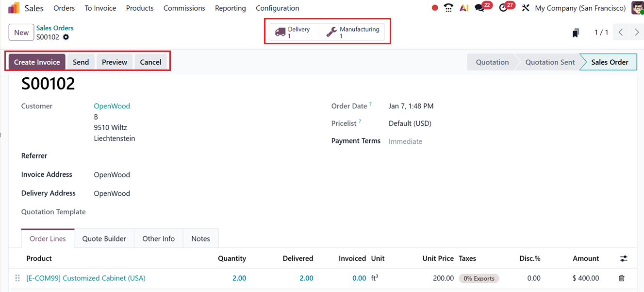The width and height of the screenshot is (644, 292).
Task: Open optional columns settings for order lines
Action: (624, 258)
